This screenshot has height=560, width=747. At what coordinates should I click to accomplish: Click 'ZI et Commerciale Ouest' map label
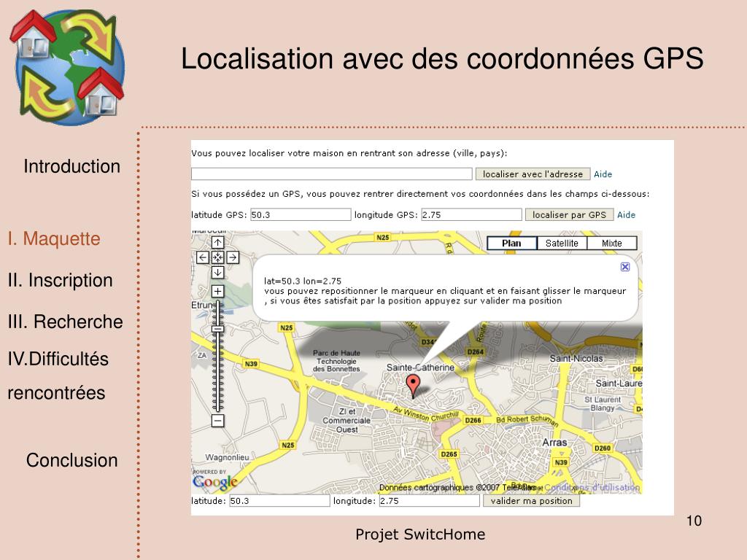pyautogui.click(x=347, y=421)
